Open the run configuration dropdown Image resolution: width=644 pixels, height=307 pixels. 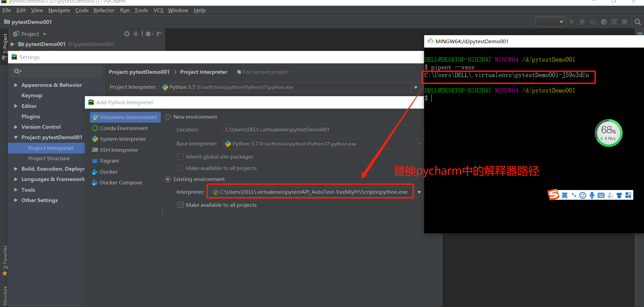[551, 22]
